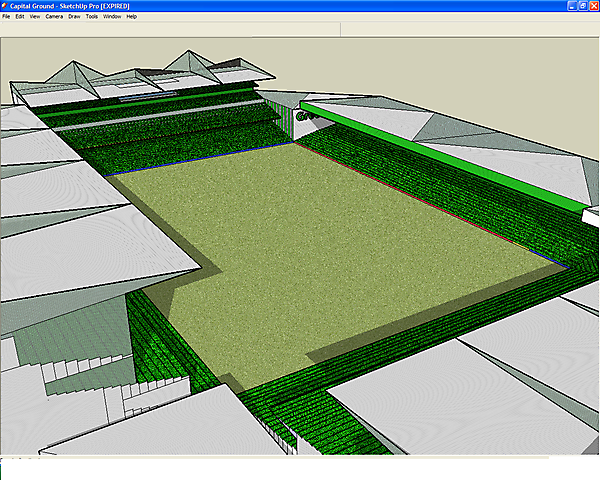
Task: Open the Window menu
Action: point(112,17)
